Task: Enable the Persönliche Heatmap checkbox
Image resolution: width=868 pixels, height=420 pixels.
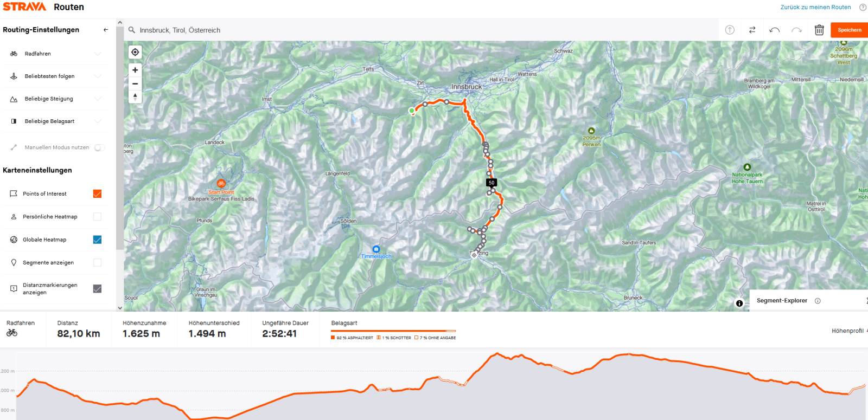Action: [x=98, y=217]
